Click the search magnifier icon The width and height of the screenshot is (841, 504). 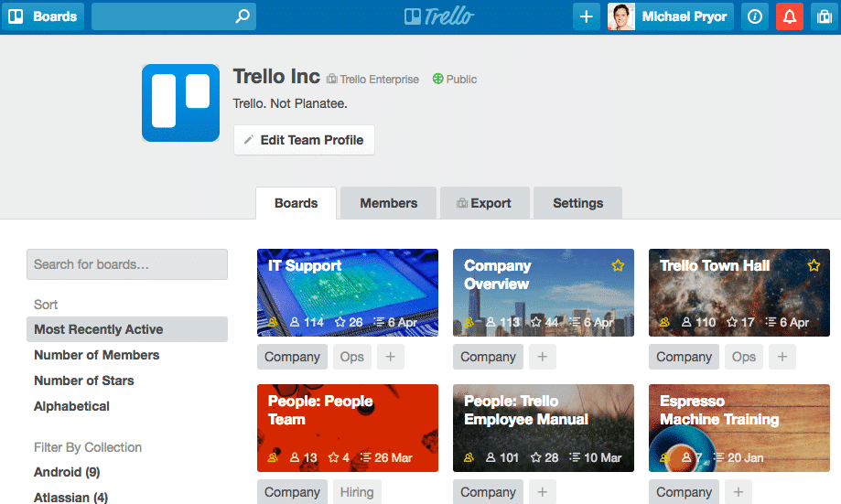tap(243, 16)
